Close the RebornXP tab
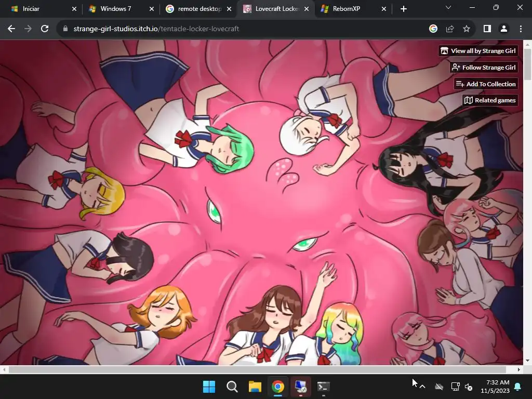 (x=384, y=9)
